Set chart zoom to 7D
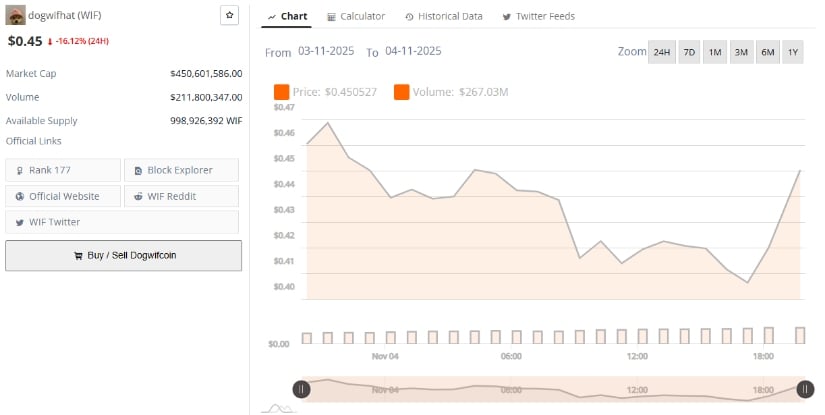This screenshot has width=825, height=415. coord(689,52)
